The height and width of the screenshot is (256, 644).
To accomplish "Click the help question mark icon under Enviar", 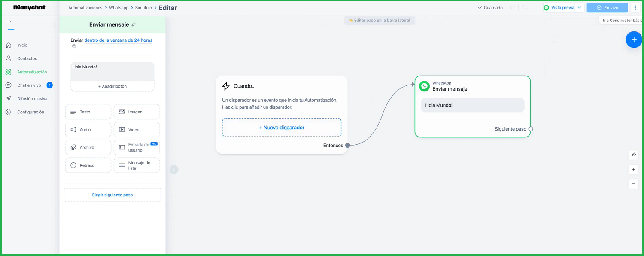I will point(74,46).
